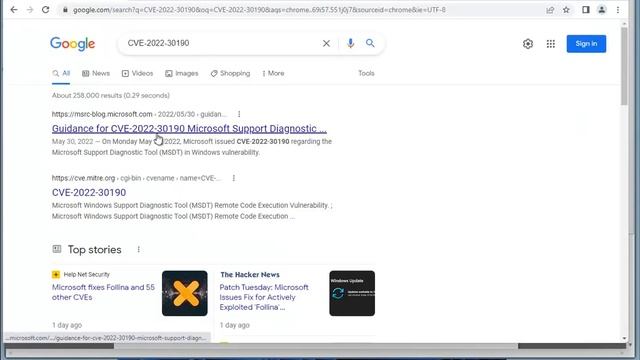
Task: Click the orange X story thumbnail
Action: click(184, 293)
